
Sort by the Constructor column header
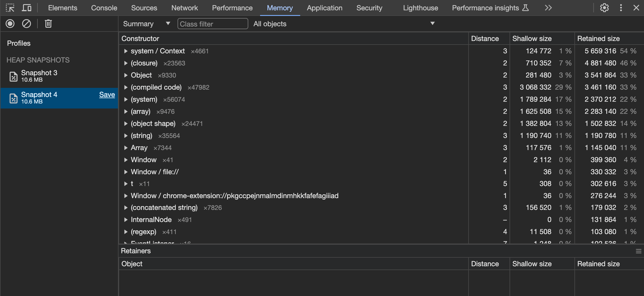pos(293,39)
